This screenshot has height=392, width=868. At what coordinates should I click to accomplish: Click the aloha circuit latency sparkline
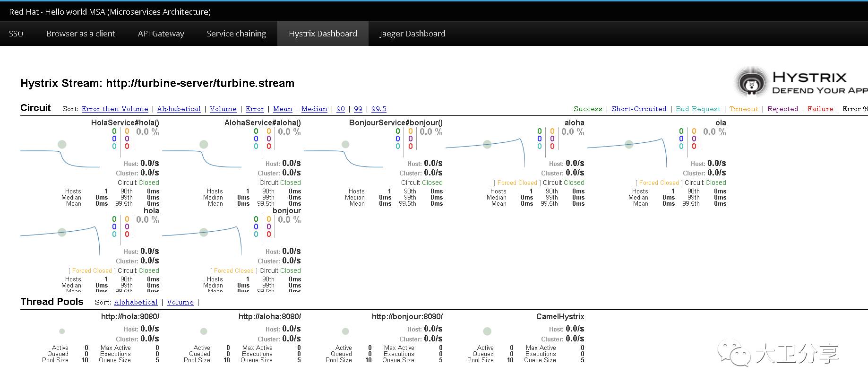click(x=485, y=152)
